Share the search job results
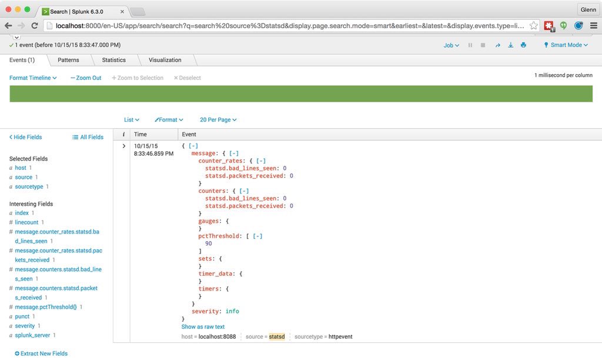602x364 pixels. (497, 45)
